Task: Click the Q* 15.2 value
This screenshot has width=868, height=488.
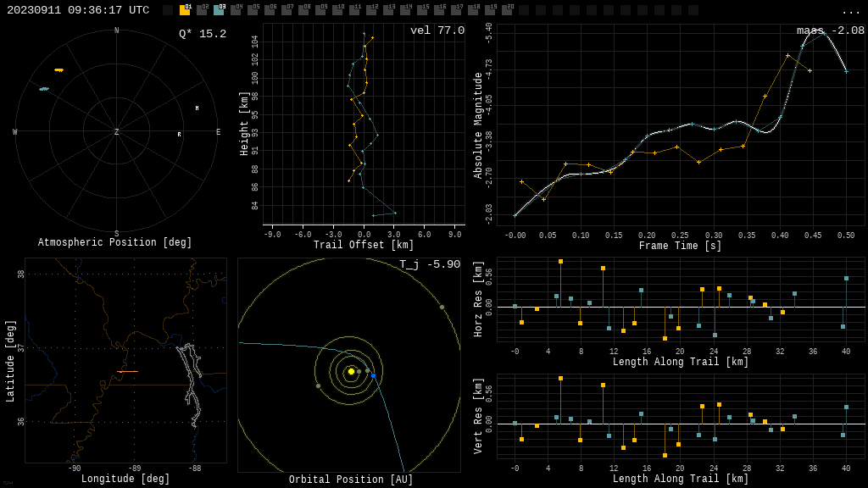Action: click(203, 34)
